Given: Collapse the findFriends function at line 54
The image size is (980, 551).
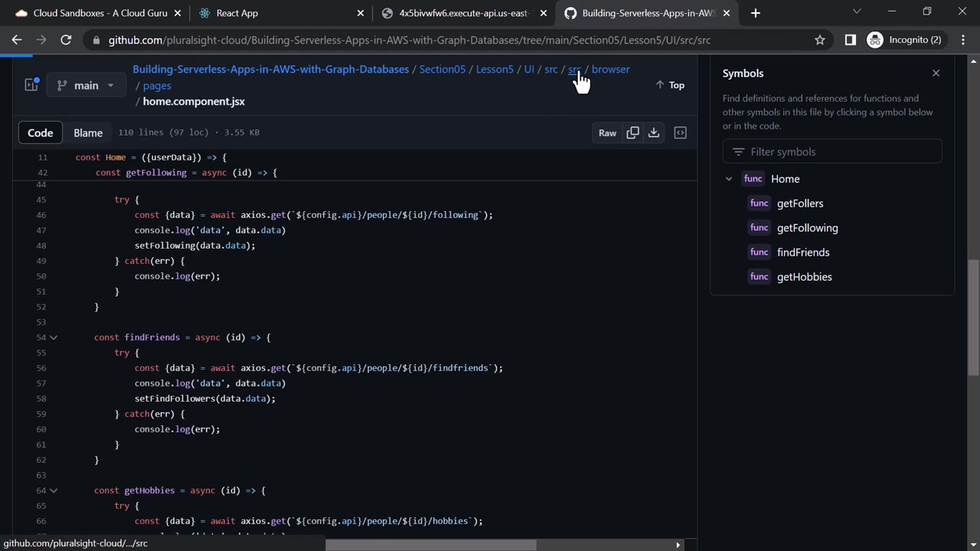Looking at the screenshot, I should pyautogui.click(x=54, y=337).
